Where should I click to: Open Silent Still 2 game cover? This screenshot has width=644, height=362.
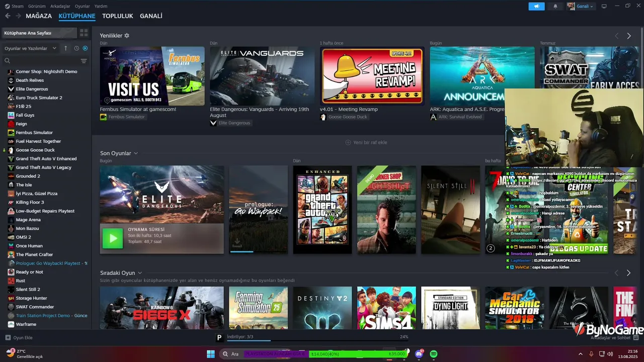pos(450,210)
